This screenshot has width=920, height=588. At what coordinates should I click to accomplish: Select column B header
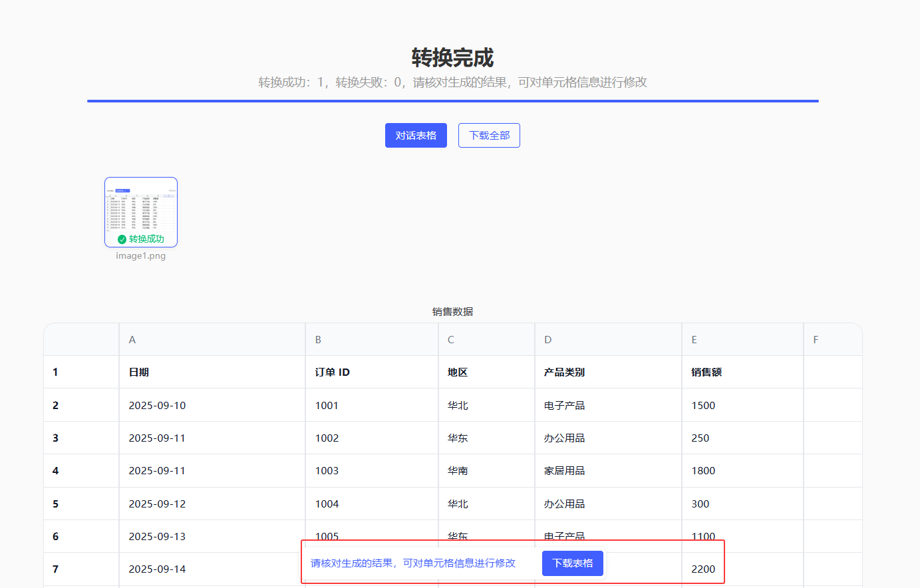[x=371, y=340]
